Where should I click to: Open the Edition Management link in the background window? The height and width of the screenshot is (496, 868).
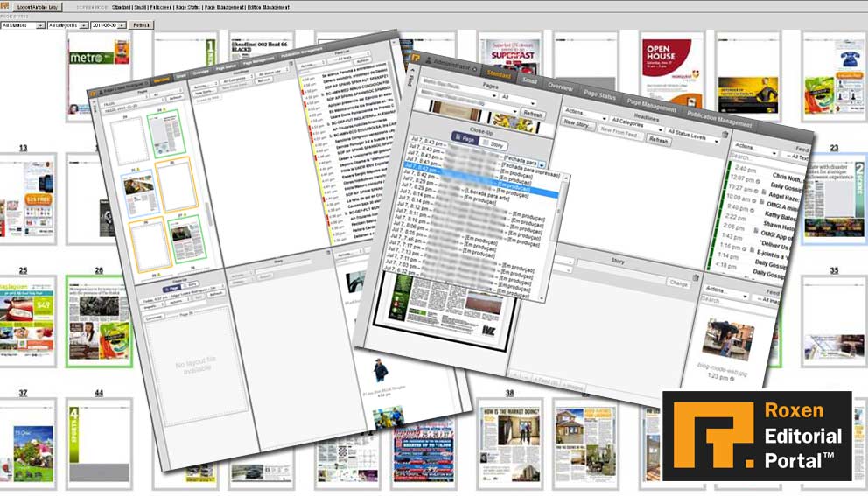[268, 7]
